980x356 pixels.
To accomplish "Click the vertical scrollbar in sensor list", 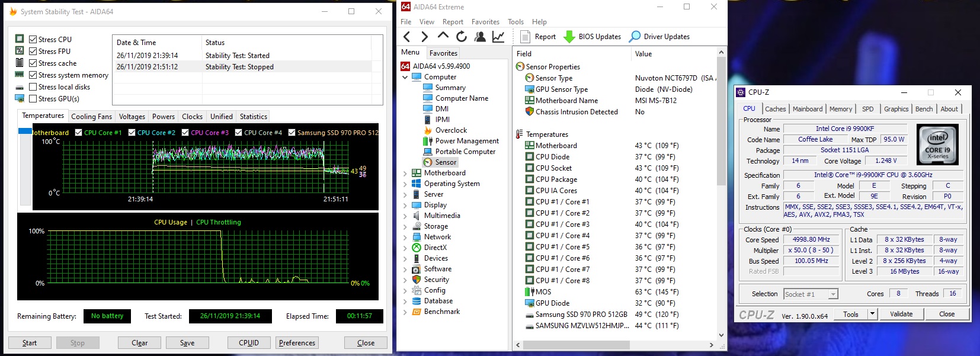I will tap(721, 118).
